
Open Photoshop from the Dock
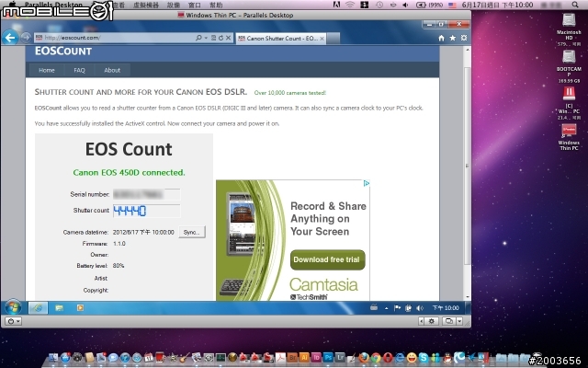[328, 358]
